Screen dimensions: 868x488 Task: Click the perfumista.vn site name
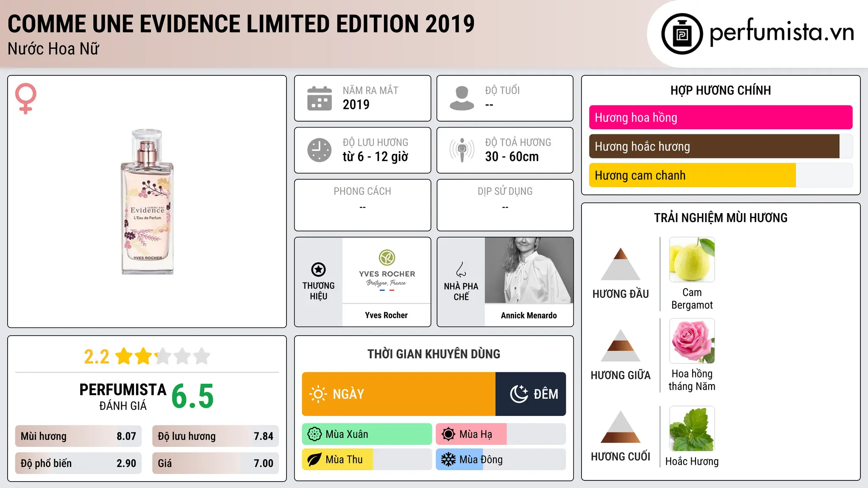tap(782, 32)
